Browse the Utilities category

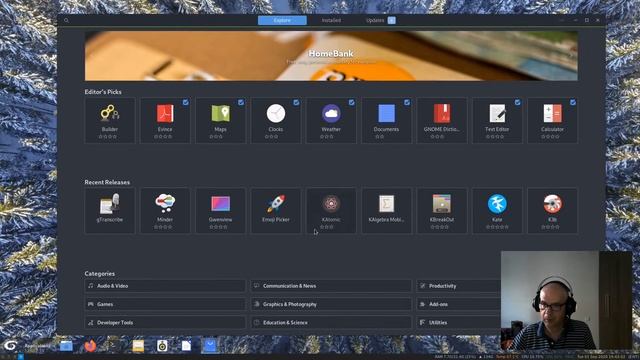click(x=458, y=322)
